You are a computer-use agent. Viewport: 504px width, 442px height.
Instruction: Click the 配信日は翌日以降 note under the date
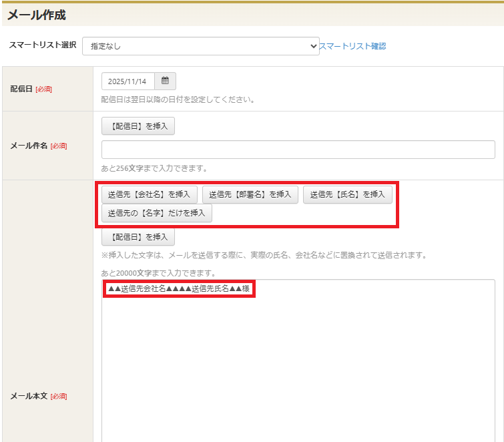coord(178,99)
